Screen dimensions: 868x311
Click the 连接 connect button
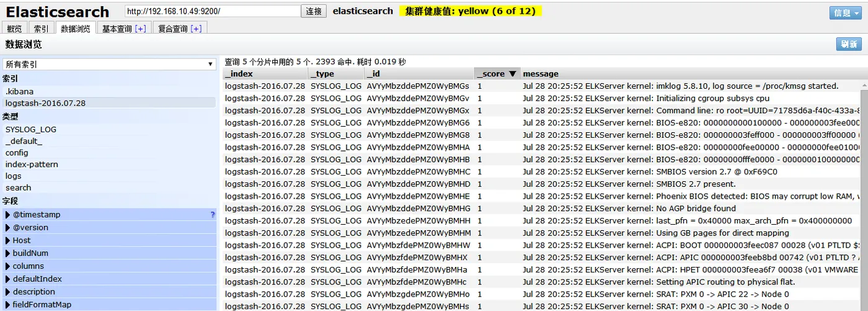314,11
